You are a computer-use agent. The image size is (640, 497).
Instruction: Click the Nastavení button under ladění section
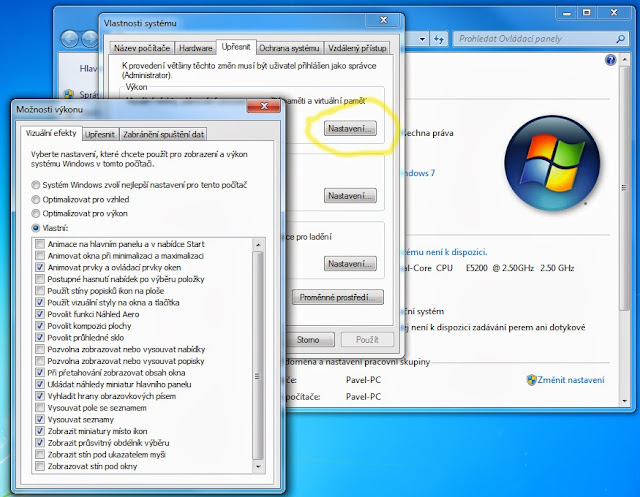[x=350, y=264]
